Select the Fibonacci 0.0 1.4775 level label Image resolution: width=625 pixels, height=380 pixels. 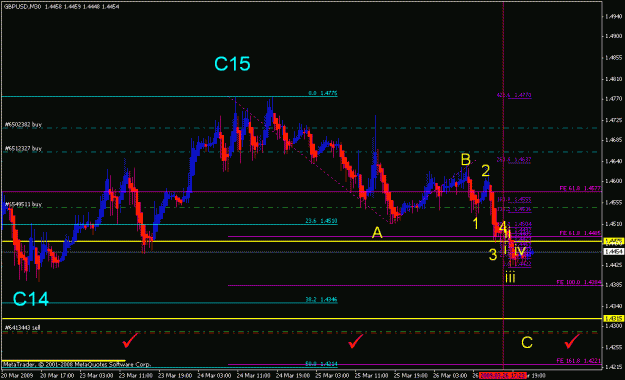323,93
